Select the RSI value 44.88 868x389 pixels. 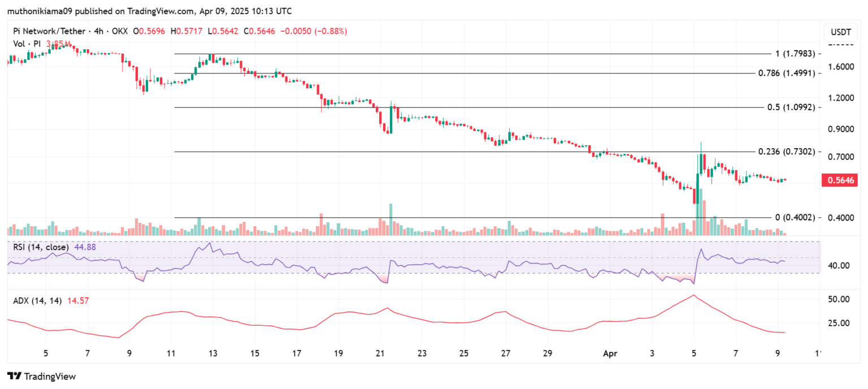(85, 247)
